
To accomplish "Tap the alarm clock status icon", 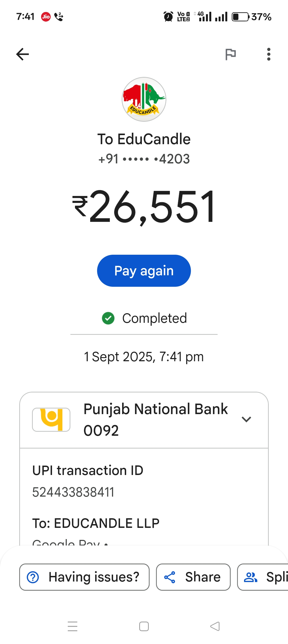I will tap(168, 17).
